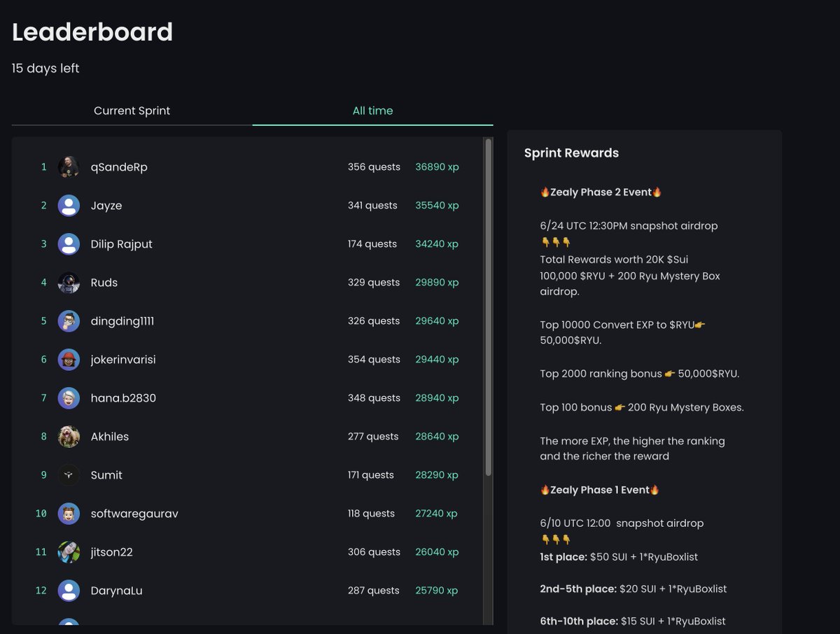This screenshot has width=840, height=634.
Task: Click jitson22's avatar photo
Action: tap(69, 552)
